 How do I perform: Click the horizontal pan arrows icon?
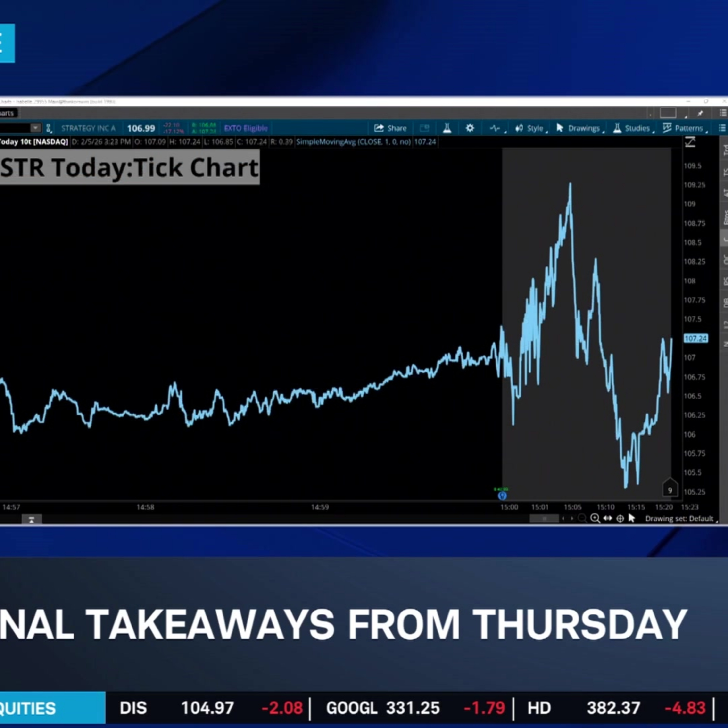pyautogui.click(x=607, y=519)
